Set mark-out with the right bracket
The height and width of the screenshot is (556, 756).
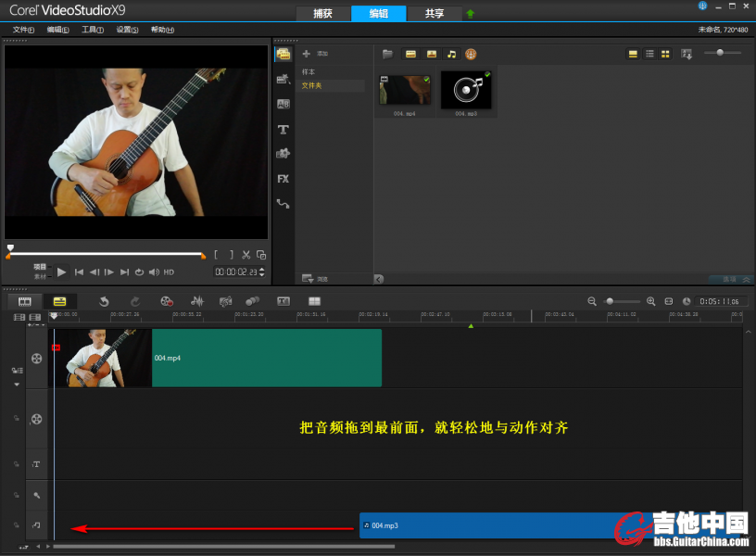(x=232, y=255)
